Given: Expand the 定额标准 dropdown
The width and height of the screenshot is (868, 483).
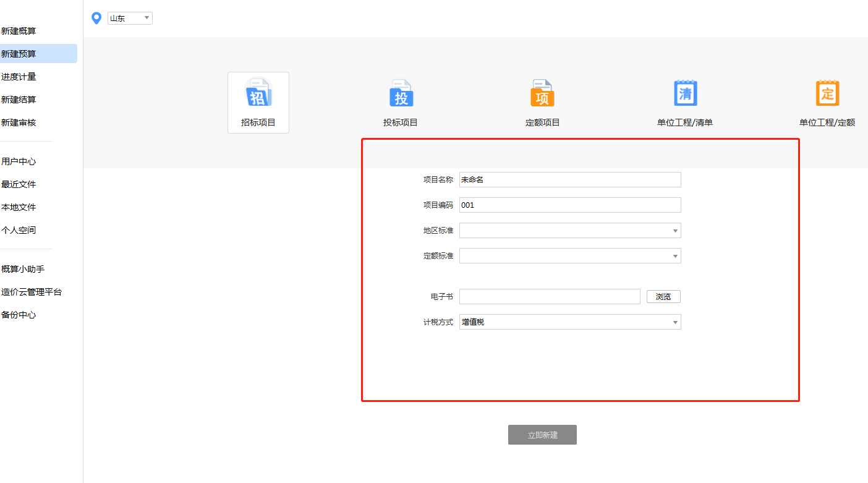Looking at the screenshot, I should (570, 256).
